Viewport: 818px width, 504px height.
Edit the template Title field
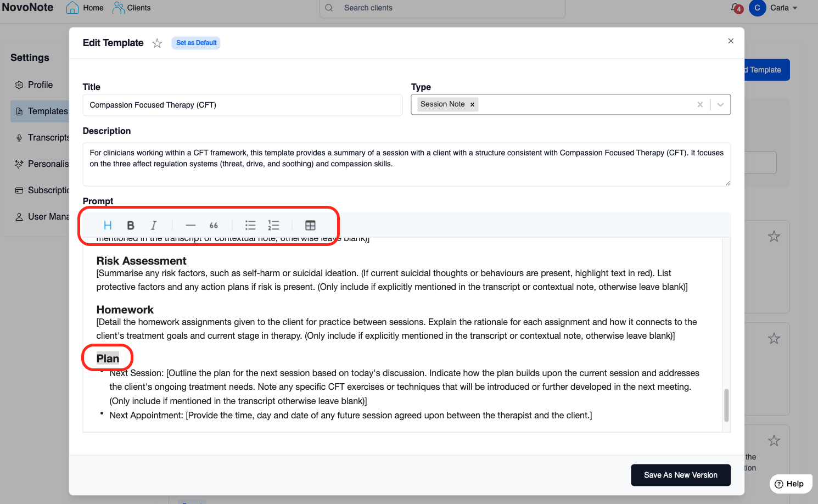click(x=242, y=105)
